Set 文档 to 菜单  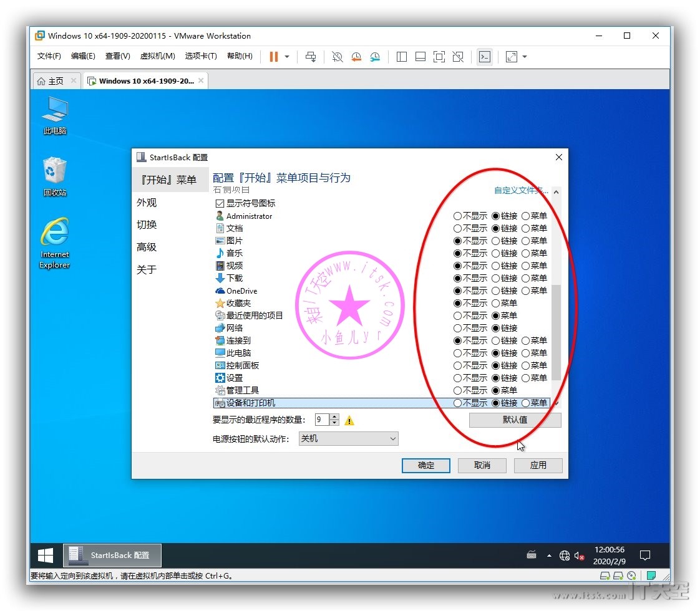click(x=525, y=228)
